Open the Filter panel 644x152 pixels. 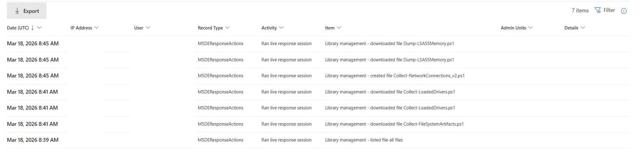click(x=605, y=10)
